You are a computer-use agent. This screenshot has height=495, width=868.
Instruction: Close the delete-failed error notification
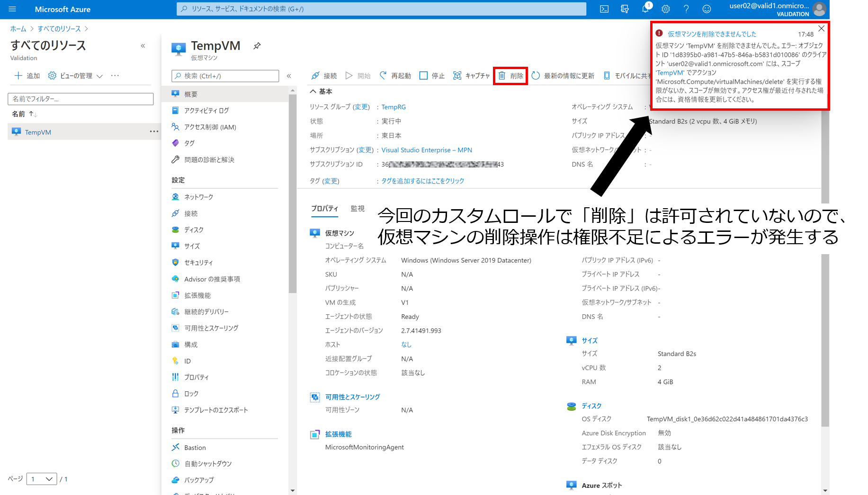822,28
